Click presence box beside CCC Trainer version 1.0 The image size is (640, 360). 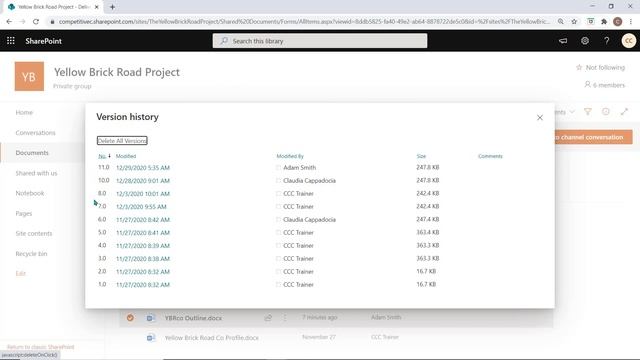tap(278, 285)
